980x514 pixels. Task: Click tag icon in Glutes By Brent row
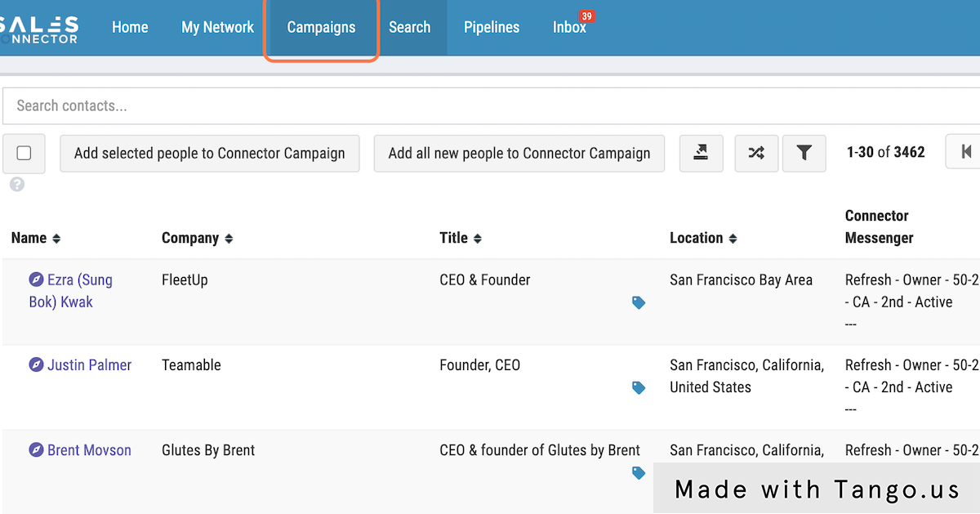[x=639, y=472]
